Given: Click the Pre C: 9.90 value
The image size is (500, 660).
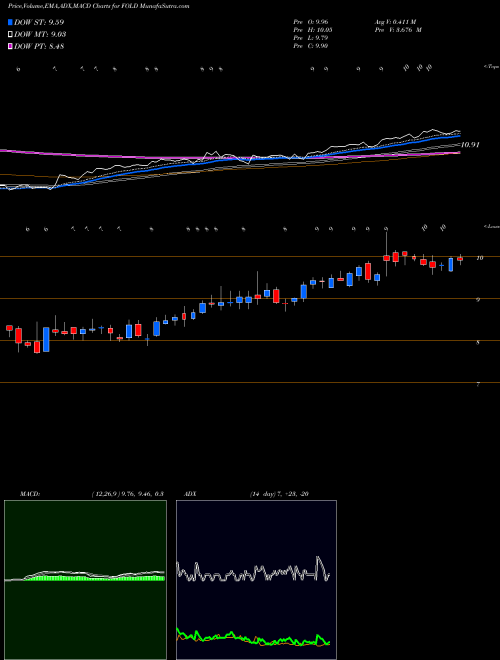Looking at the screenshot, I should click(x=311, y=46).
